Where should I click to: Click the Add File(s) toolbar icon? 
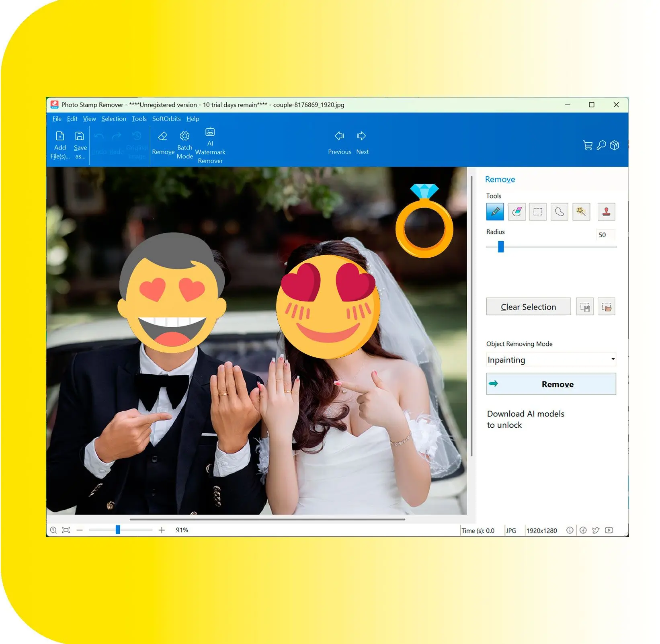point(60,145)
